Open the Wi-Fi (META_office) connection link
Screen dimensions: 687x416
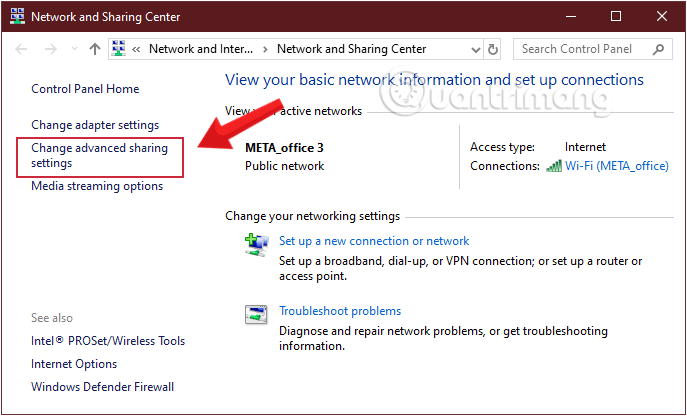pos(616,166)
